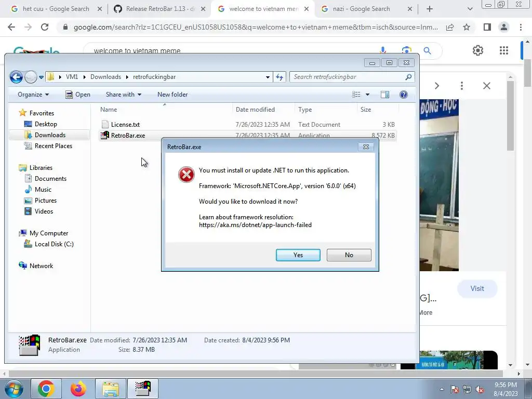Click New folder in the toolbar
The width and height of the screenshot is (532, 399).
click(172, 95)
